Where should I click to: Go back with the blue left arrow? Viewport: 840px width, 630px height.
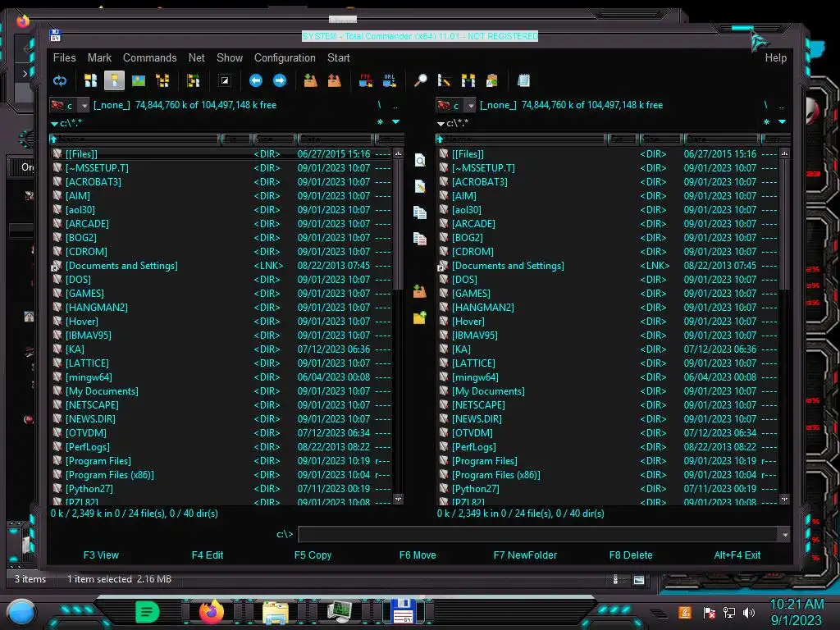pos(256,81)
